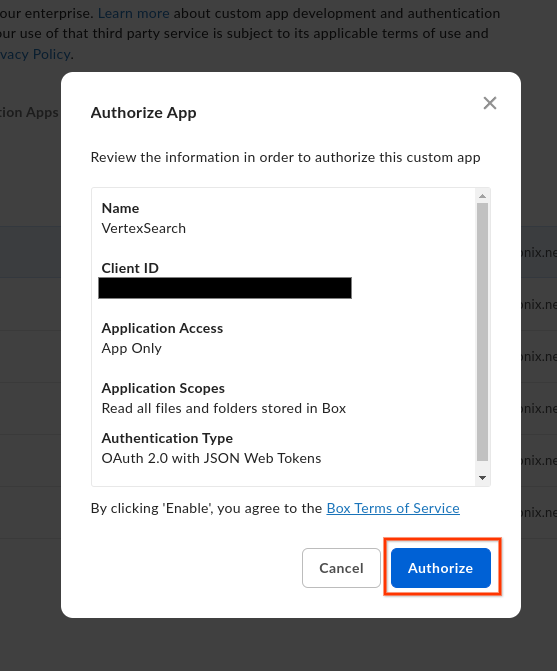This screenshot has height=671, width=557.
Task: Click the 'App Only' access value
Action: point(131,348)
